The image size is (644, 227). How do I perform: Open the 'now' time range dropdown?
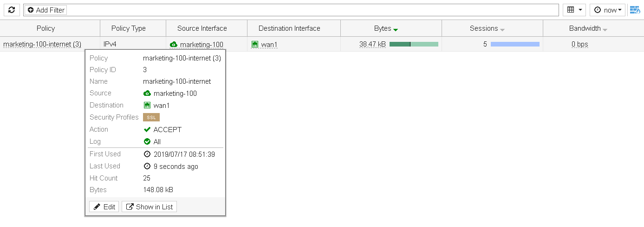click(x=607, y=10)
